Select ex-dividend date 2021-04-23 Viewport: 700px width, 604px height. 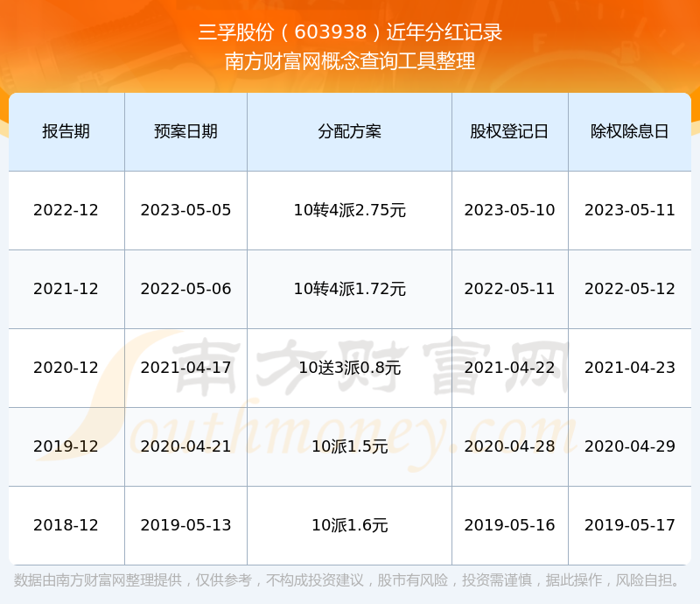629,368
